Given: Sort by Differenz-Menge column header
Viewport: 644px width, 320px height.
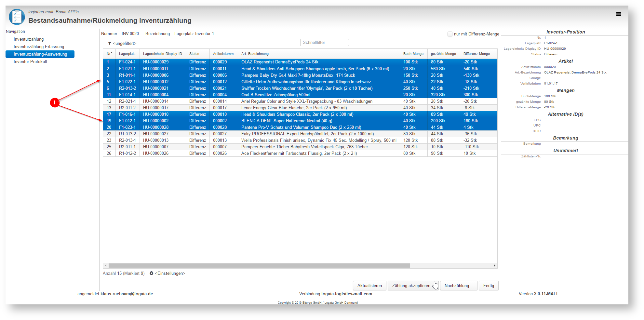Looking at the screenshot, I should [x=476, y=54].
